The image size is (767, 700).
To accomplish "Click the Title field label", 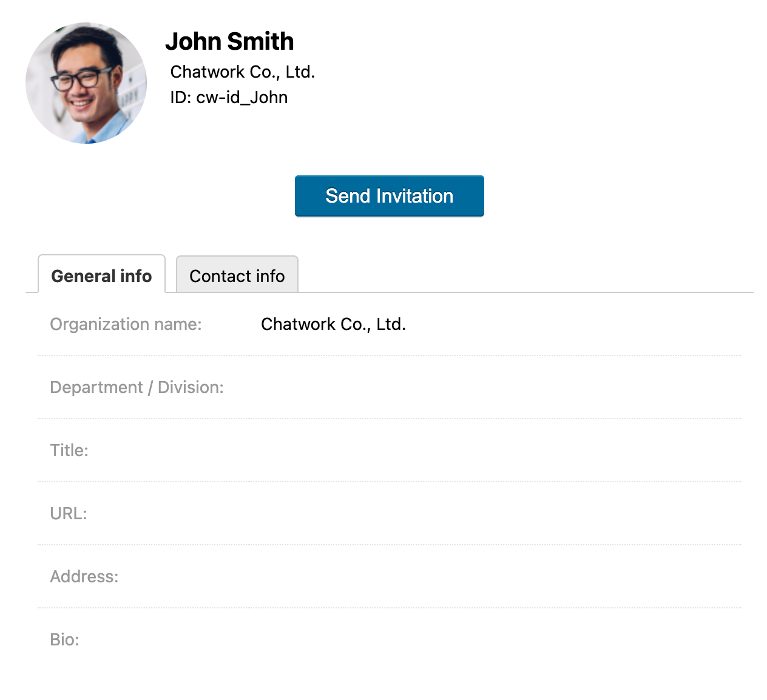I will coord(69,450).
